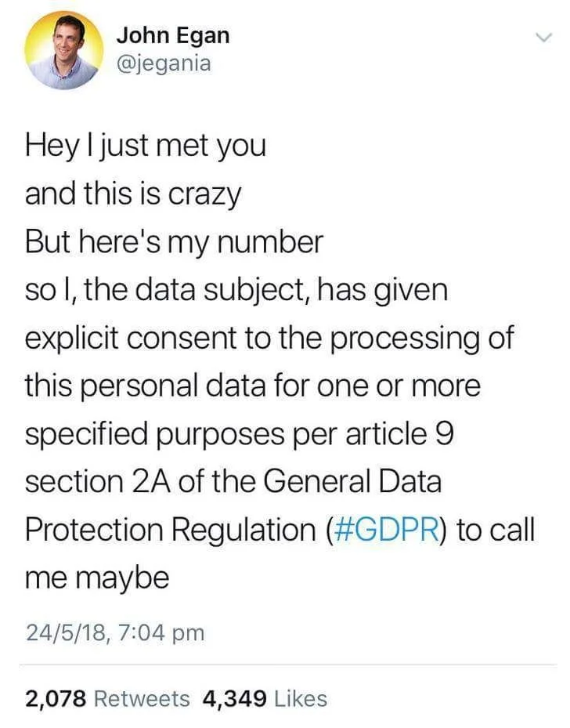Click the "But here's my number" line
Screen dimensions: 570x728
tap(174, 242)
